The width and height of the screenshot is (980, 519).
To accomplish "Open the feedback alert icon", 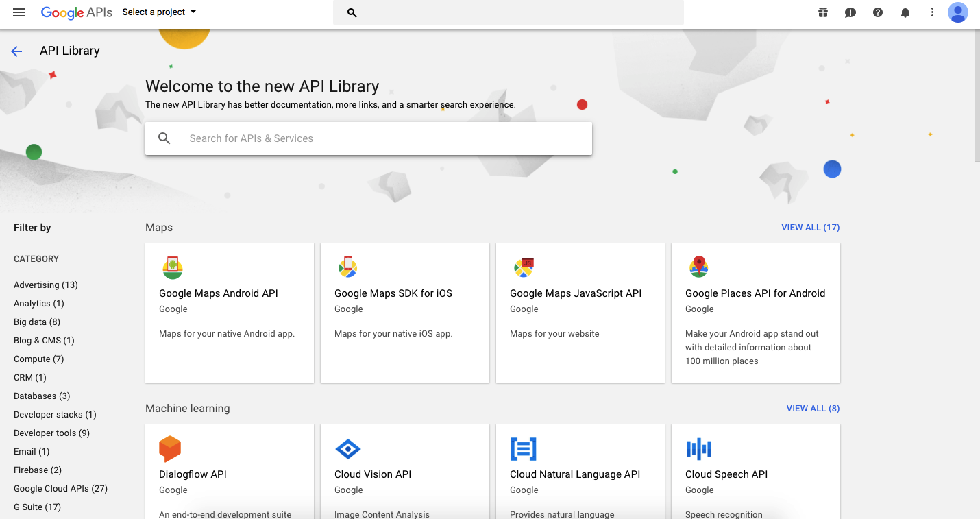I will (850, 12).
